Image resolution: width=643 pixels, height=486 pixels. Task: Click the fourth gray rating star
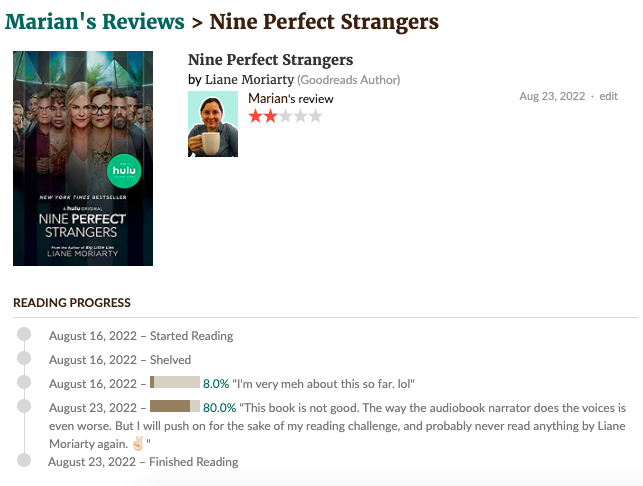click(300, 116)
